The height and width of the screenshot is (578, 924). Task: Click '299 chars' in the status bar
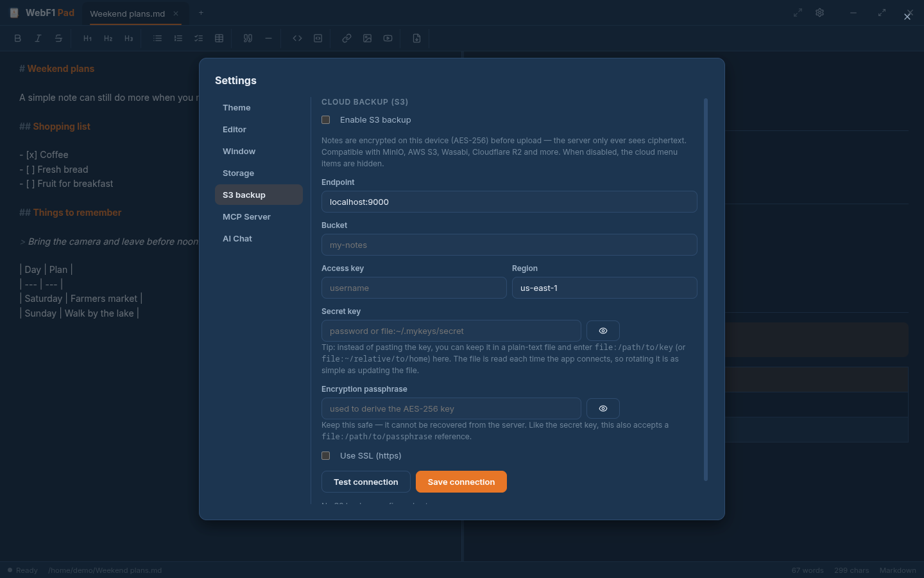click(851, 570)
